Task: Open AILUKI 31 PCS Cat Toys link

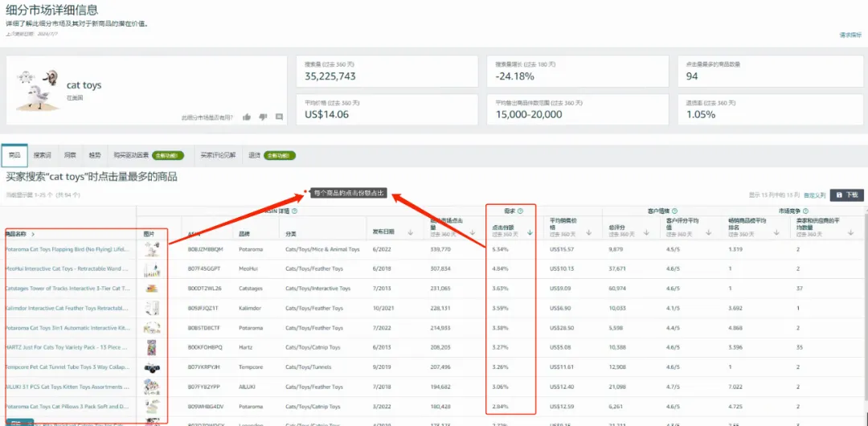Action: coord(67,387)
